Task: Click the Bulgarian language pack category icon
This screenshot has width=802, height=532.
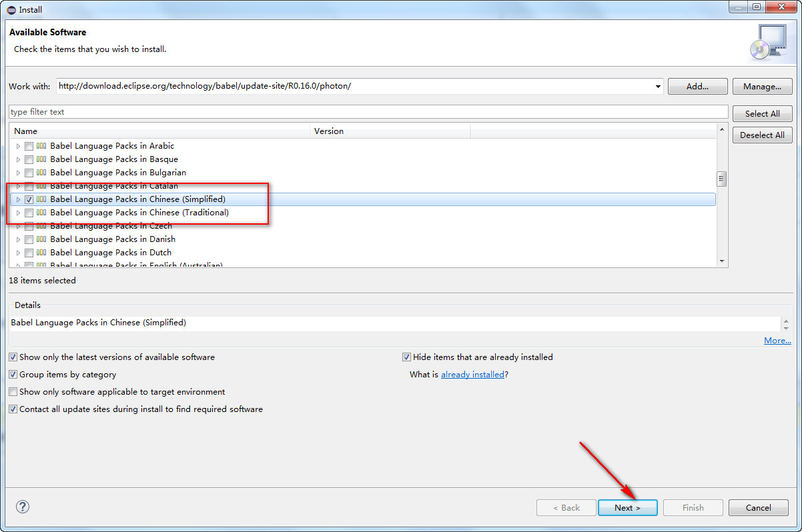Action: pyautogui.click(x=41, y=173)
